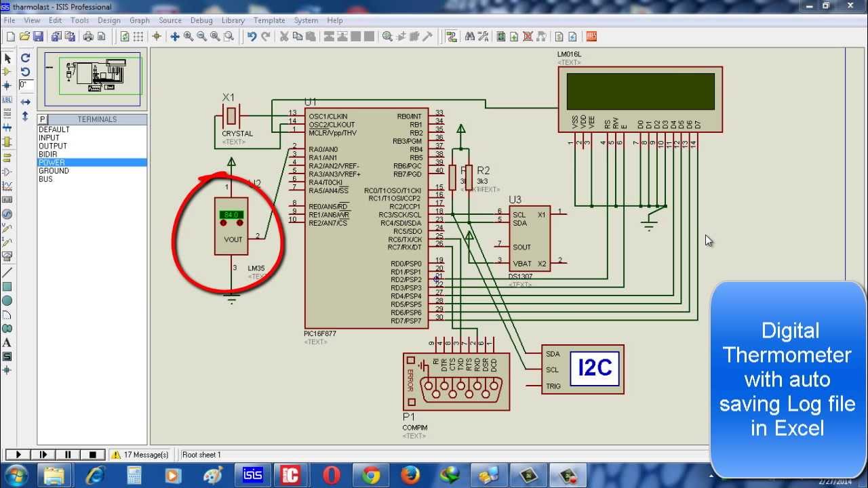Mirror the part vertically

tap(25, 116)
